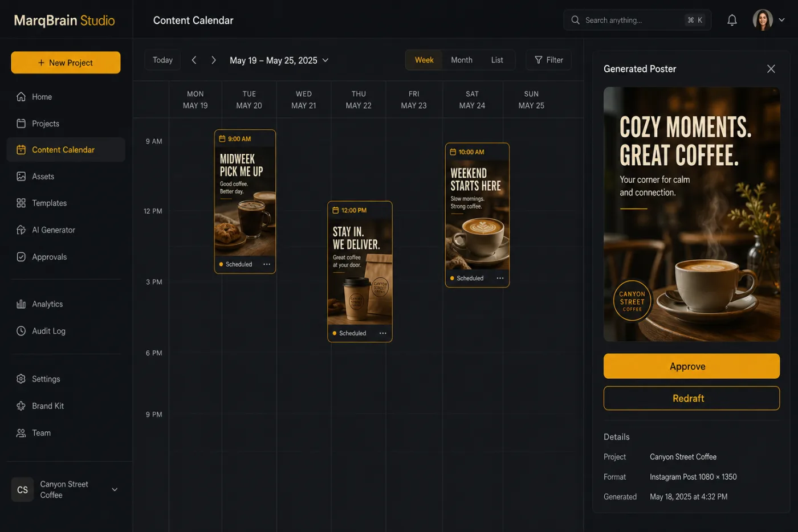Expand Canyon Street Coffee workspace switcher

(x=115, y=489)
